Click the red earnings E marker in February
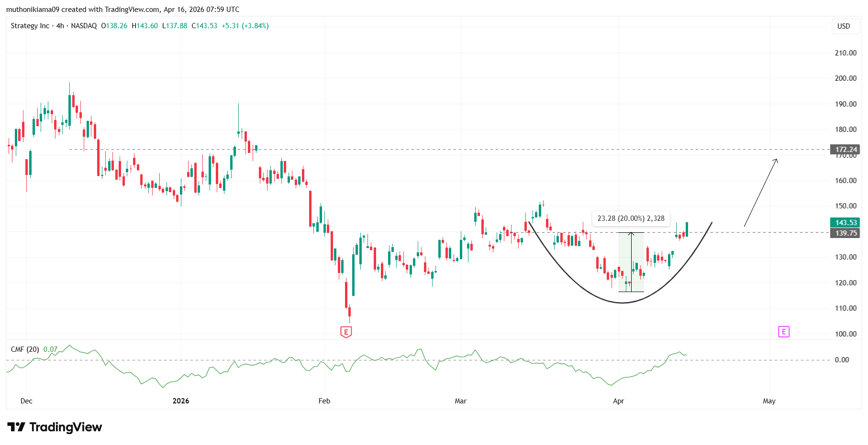The width and height of the screenshot is (868, 445). click(346, 332)
